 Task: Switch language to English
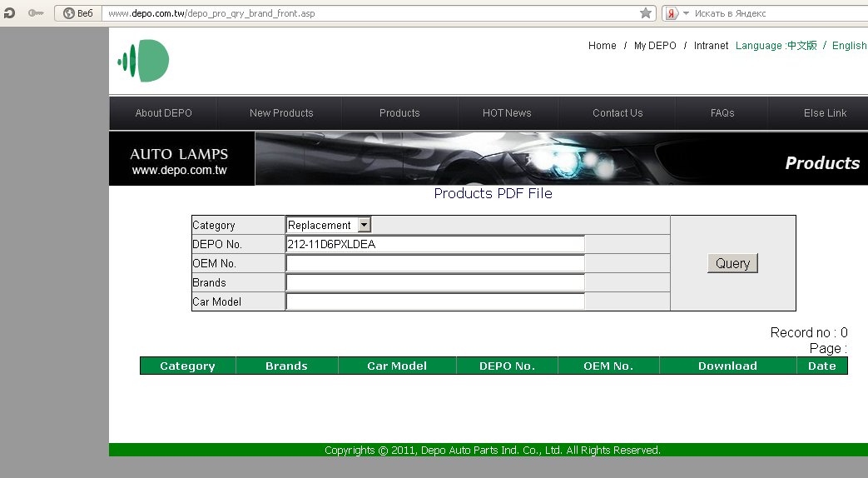(x=849, y=46)
